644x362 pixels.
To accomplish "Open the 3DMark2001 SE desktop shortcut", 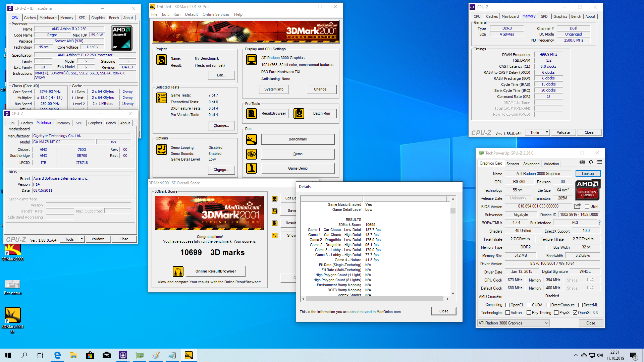I will pos(13,320).
